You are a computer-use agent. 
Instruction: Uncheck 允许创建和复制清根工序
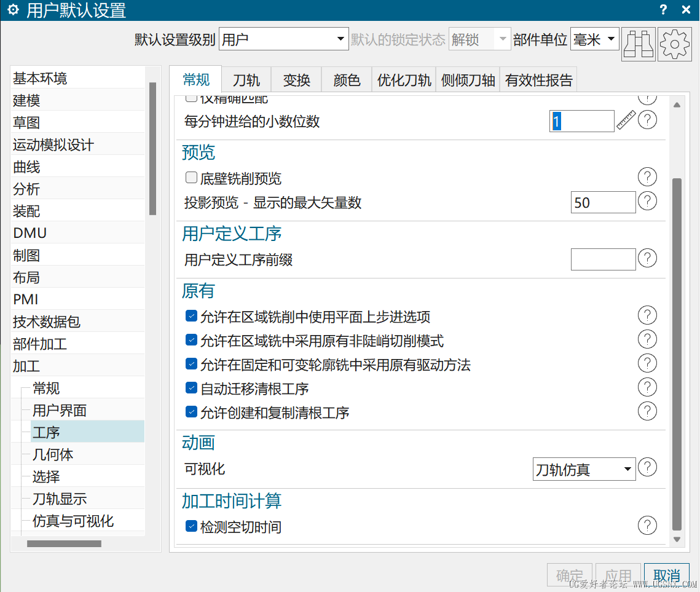click(x=191, y=411)
